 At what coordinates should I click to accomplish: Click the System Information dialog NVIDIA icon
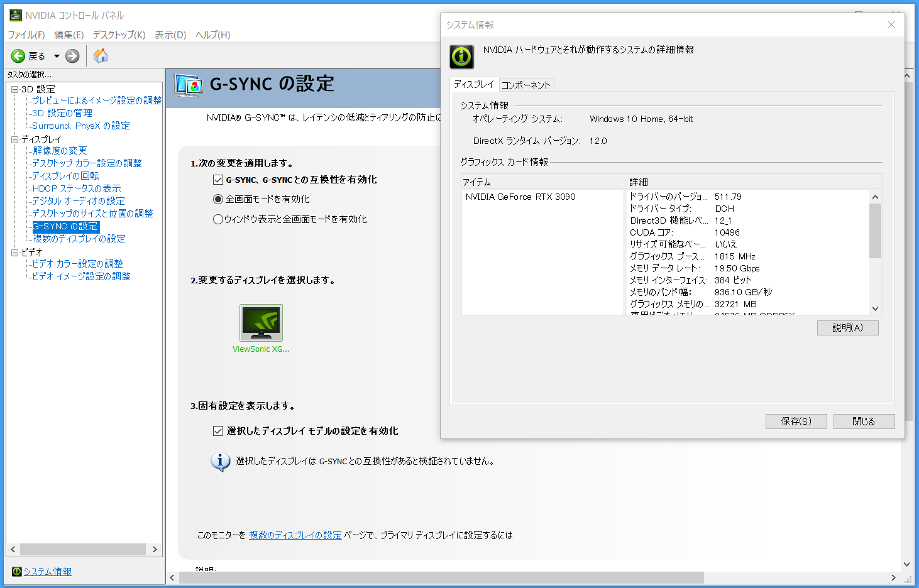(x=462, y=57)
